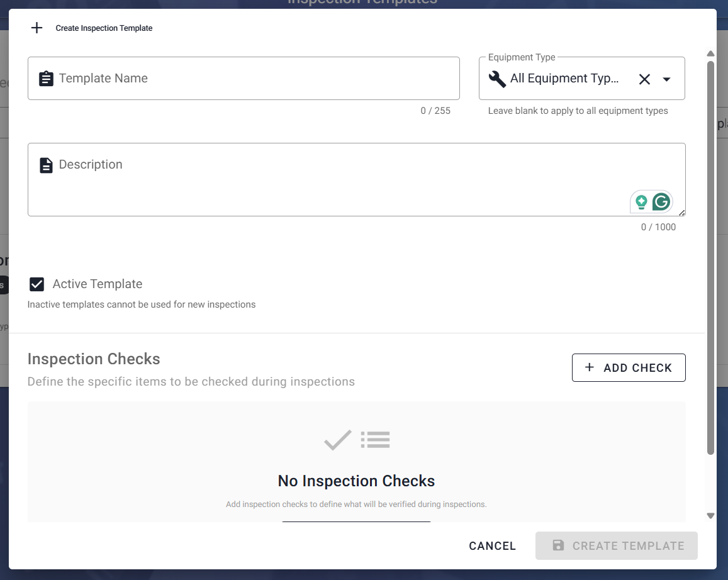
Task: Click the green Grammarly G icon
Action: (661, 202)
